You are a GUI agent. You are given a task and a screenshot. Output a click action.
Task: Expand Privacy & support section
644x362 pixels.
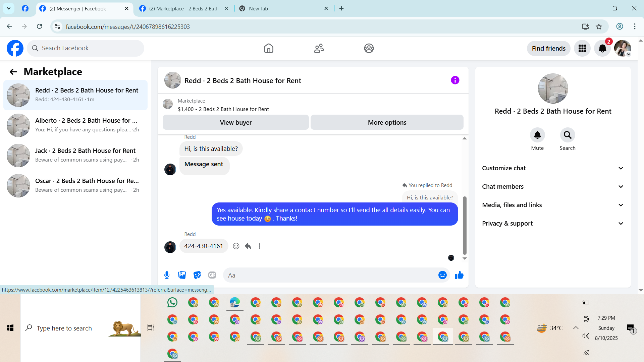tap(553, 224)
